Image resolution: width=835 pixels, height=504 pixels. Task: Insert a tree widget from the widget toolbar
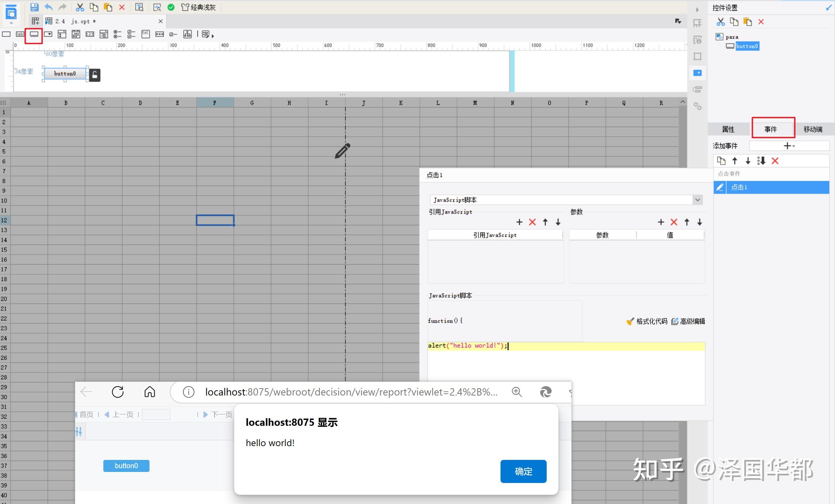[x=187, y=34]
